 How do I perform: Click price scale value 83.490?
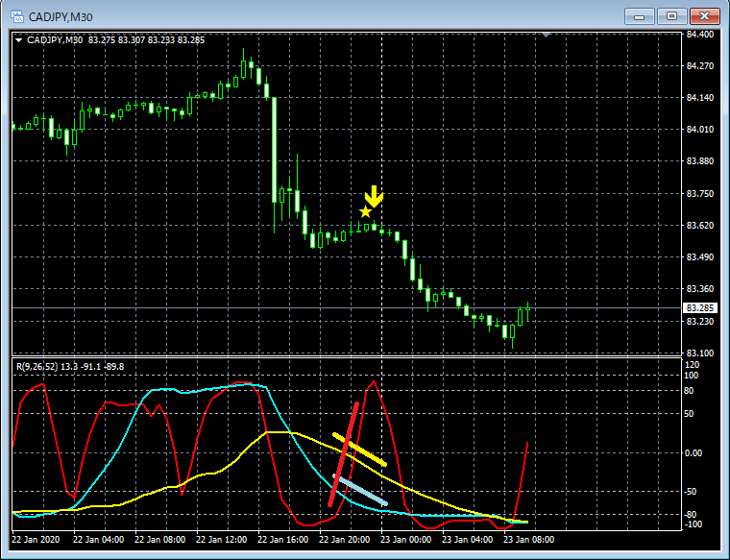coord(700,257)
